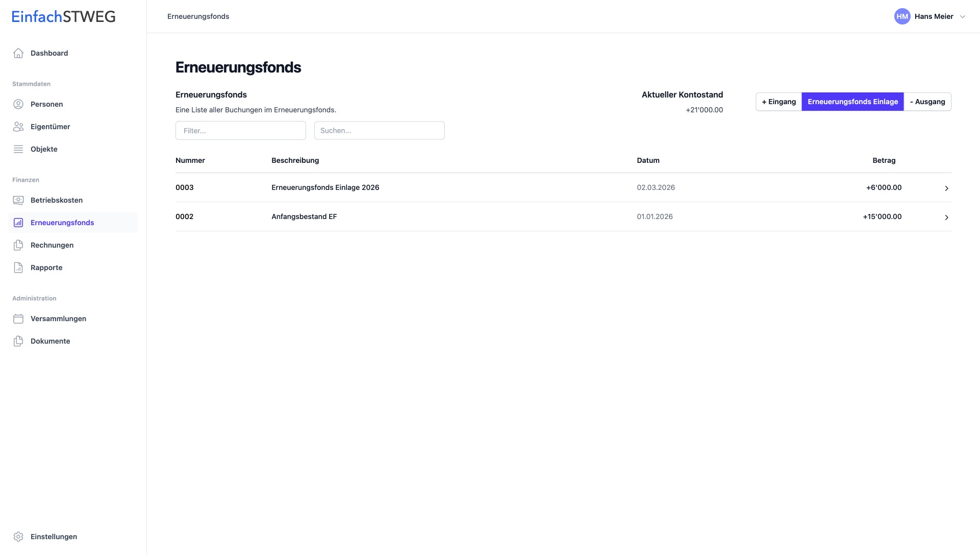Focus the Filter input field
The height and width of the screenshot is (555, 980).
click(240, 131)
